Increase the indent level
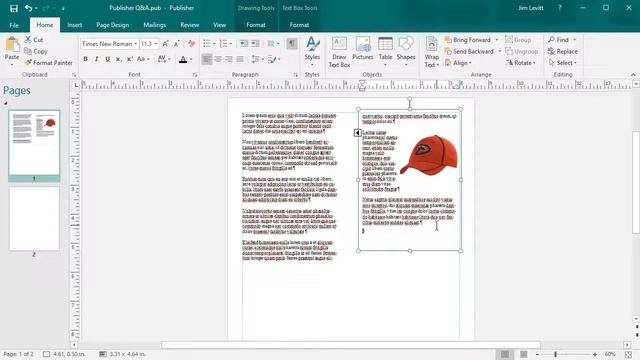Image resolution: width=640 pixels, height=360 pixels. click(255, 44)
